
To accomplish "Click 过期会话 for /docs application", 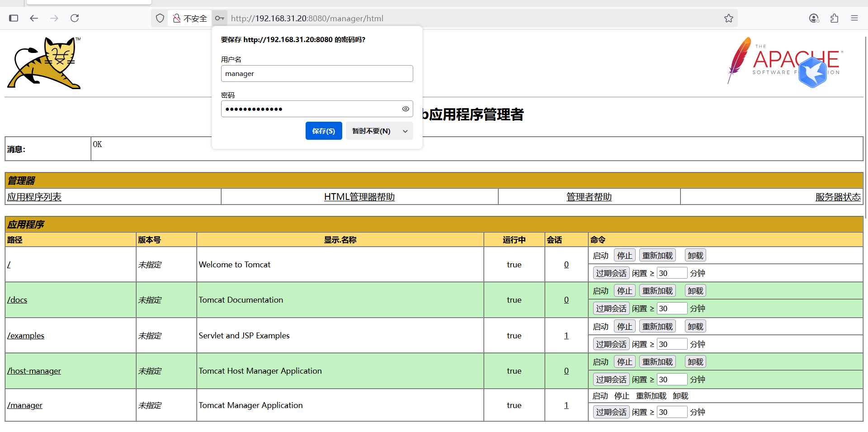I will [611, 309].
